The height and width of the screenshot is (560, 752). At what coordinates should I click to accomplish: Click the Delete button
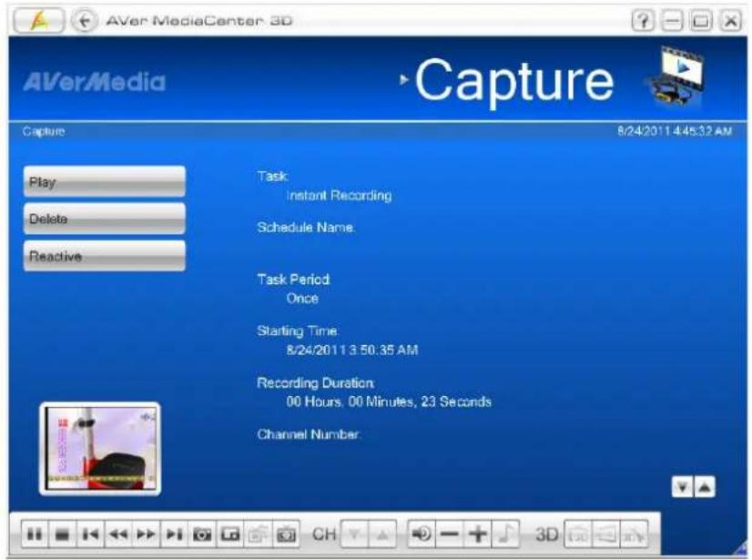(105, 219)
